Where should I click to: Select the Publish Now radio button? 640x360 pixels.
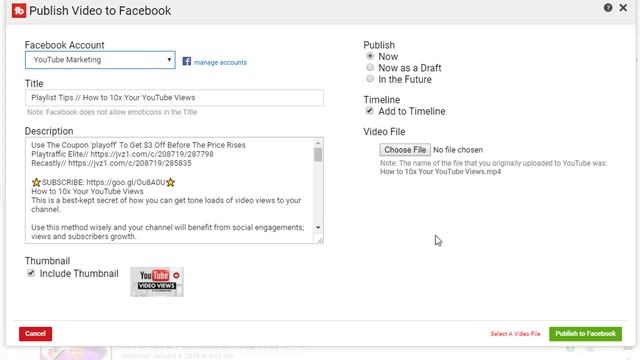370,56
